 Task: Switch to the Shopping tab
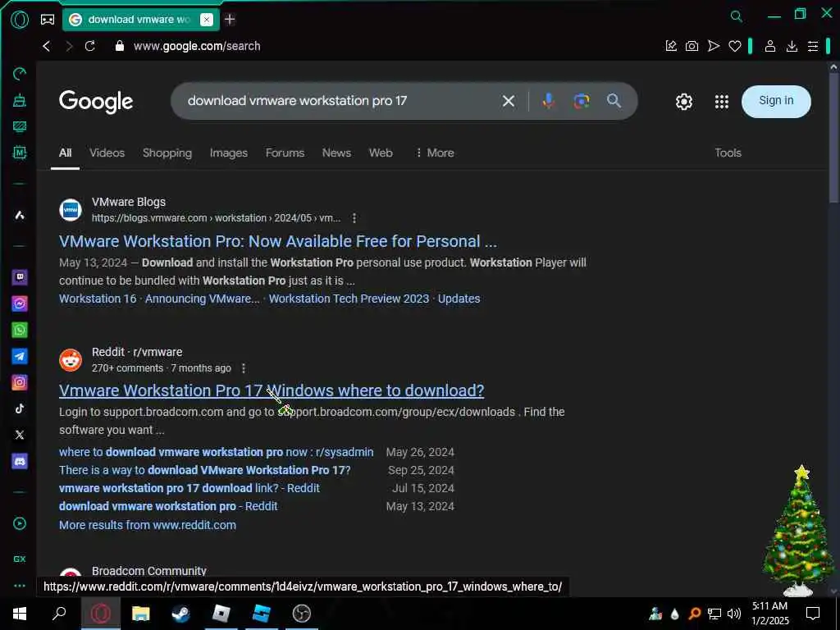[167, 153]
